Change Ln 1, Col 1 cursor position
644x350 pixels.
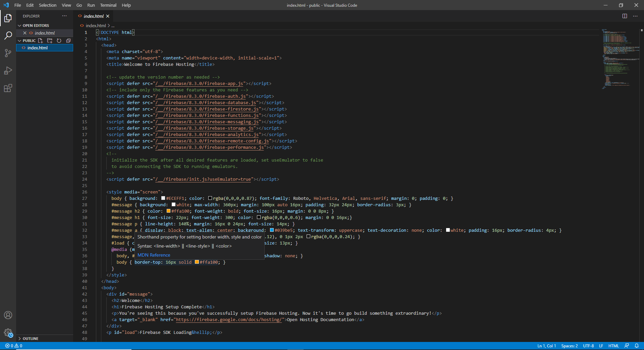[546, 346]
